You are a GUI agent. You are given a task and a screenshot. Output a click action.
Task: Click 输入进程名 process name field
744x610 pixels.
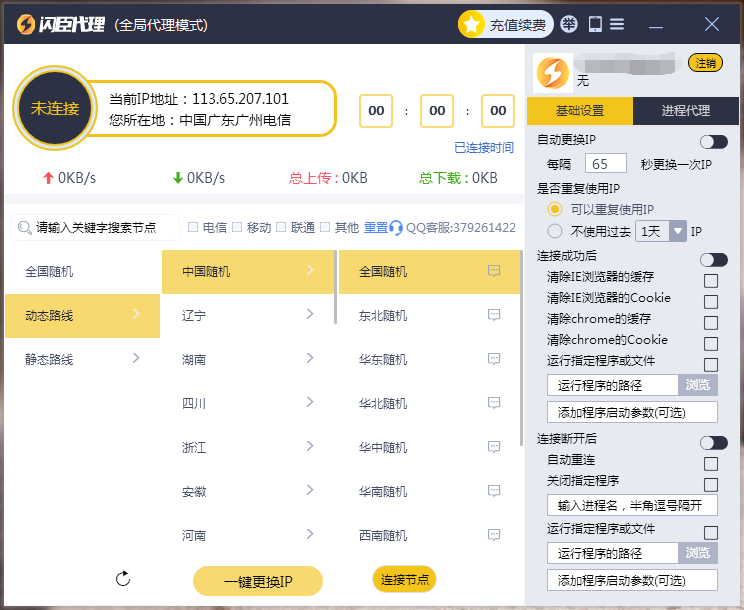click(632, 505)
